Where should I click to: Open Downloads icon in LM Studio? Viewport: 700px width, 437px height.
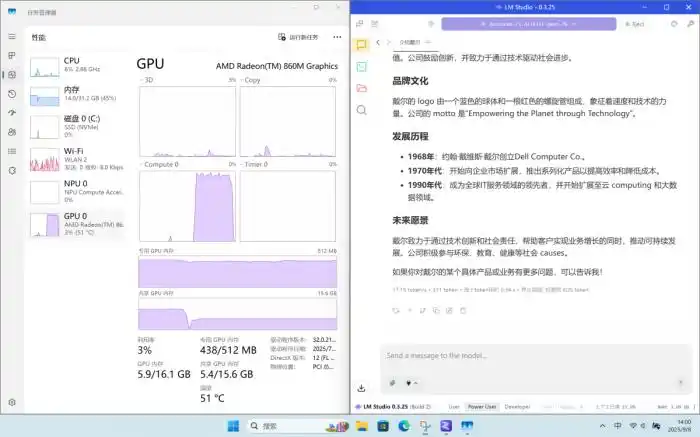pos(362,388)
